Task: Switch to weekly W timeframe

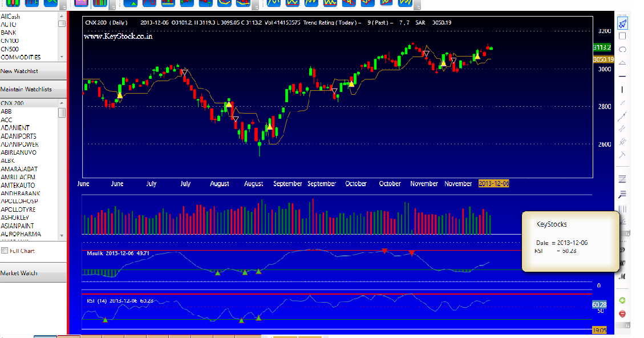Action: coord(622,263)
